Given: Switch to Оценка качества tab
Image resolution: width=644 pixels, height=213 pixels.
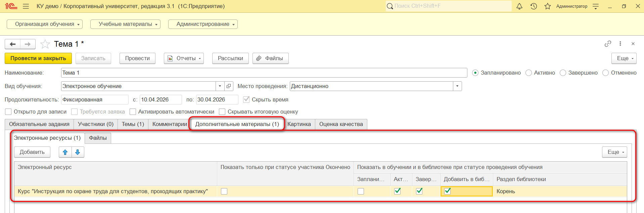Looking at the screenshot, I should tap(341, 124).
